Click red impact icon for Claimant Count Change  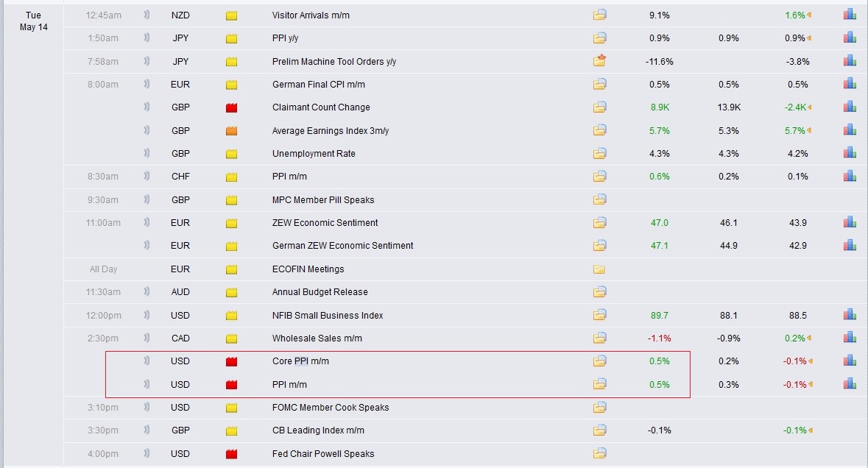tap(232, 107)
